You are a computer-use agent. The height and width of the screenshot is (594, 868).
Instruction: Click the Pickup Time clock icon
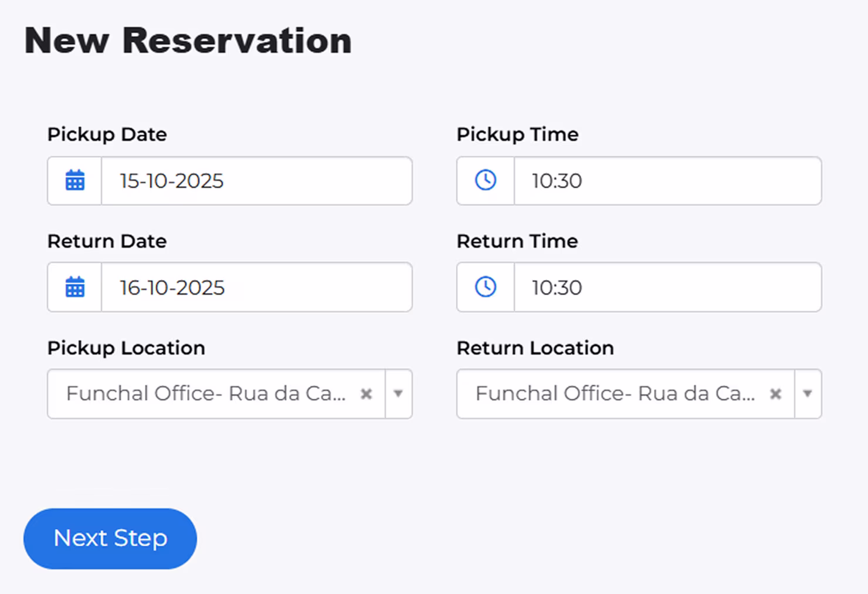point(486,181)
